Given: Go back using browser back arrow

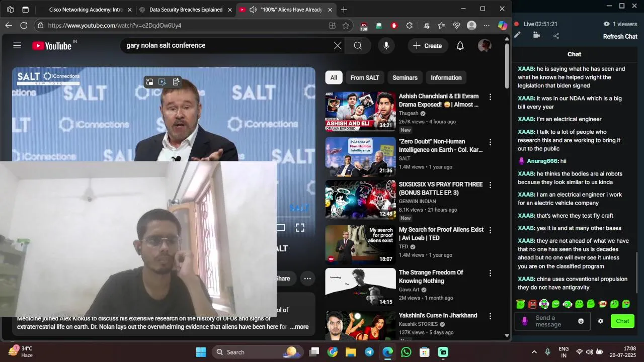Looking at the screenshot, I should [9, 25].
